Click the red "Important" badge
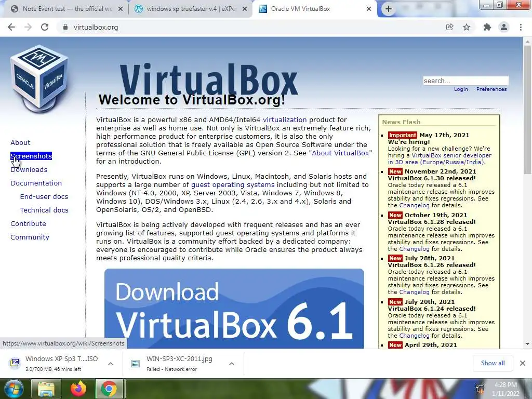 (402, 135)
